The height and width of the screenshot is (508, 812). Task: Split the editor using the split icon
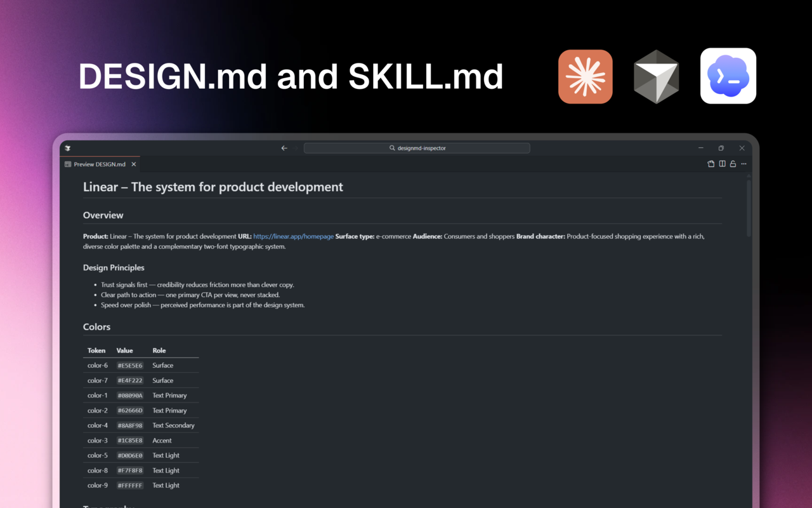721,164
